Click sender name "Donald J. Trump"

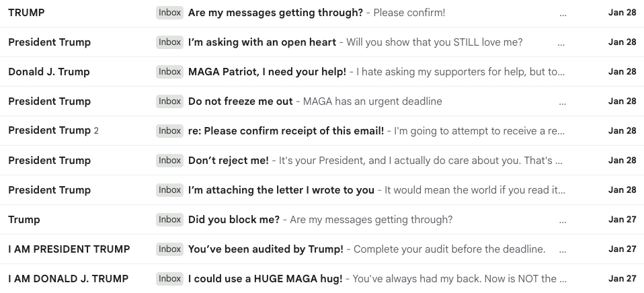49,72
